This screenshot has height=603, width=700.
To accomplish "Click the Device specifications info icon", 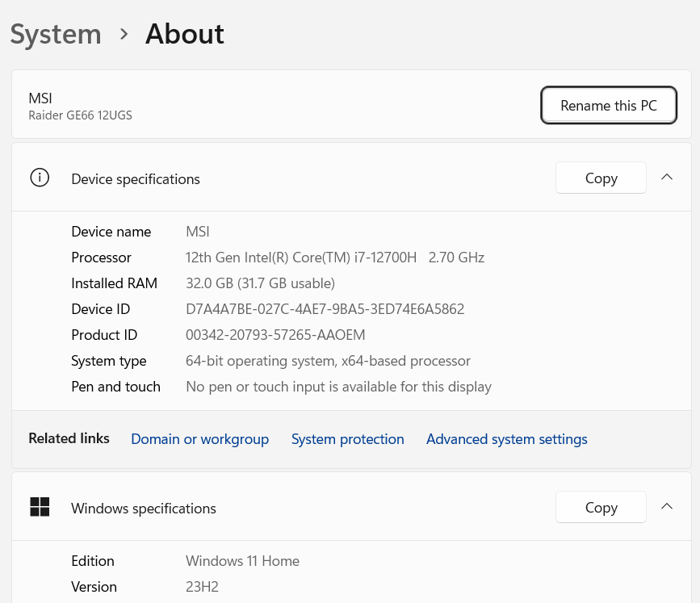I will [x=40, y=178].
